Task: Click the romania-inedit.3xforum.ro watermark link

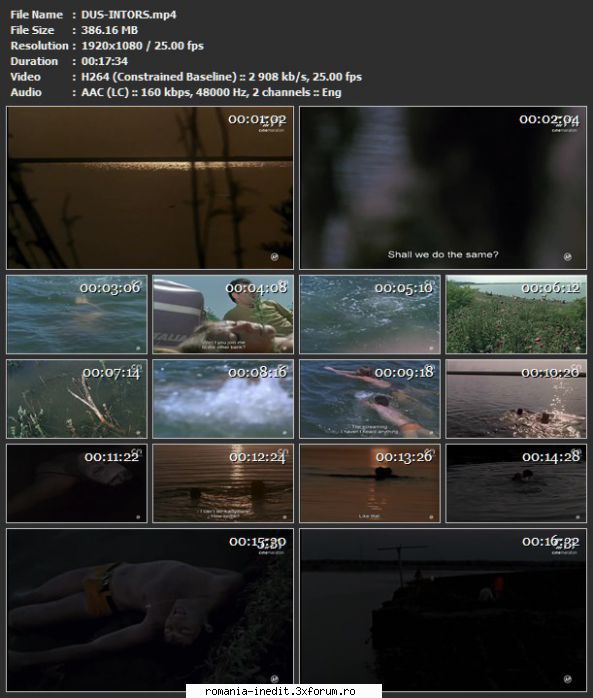Action: coord(280,691)
